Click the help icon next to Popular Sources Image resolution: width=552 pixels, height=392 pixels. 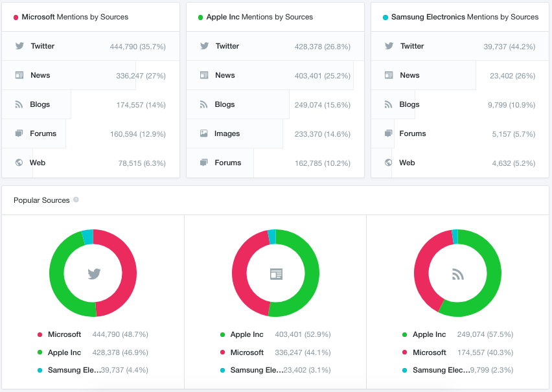76,200
